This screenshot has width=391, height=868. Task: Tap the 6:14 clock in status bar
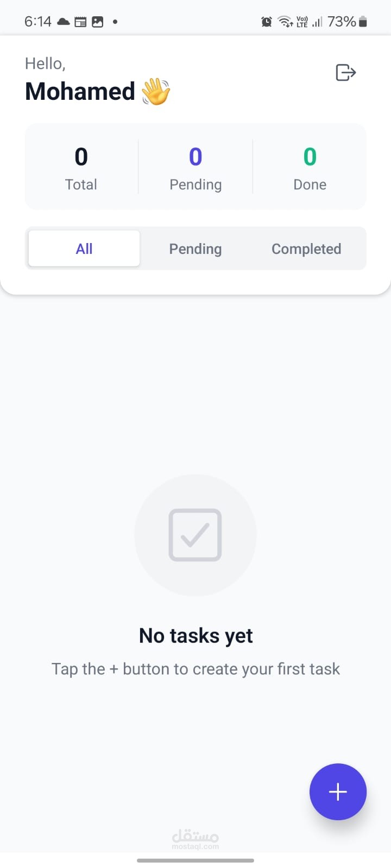click(x=38, y=22)
